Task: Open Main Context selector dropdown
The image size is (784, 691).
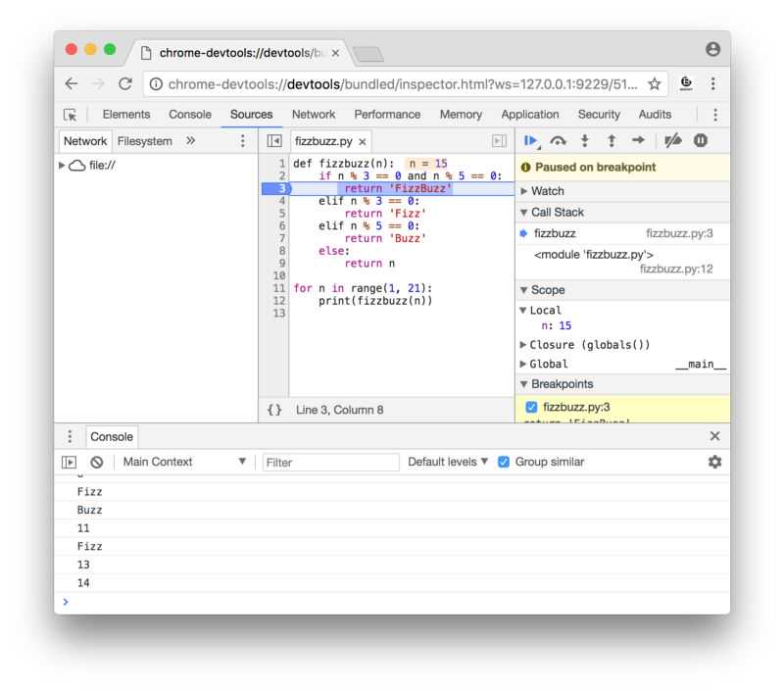Action: [184, 462]
